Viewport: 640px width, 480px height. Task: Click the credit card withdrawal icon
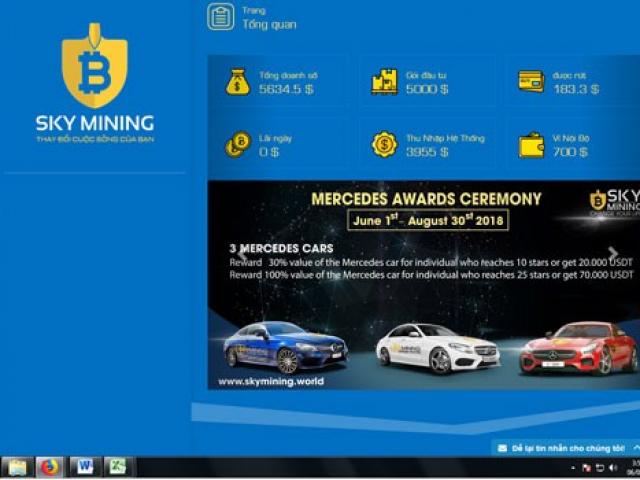pyautogui.click(x=531, y=82)
